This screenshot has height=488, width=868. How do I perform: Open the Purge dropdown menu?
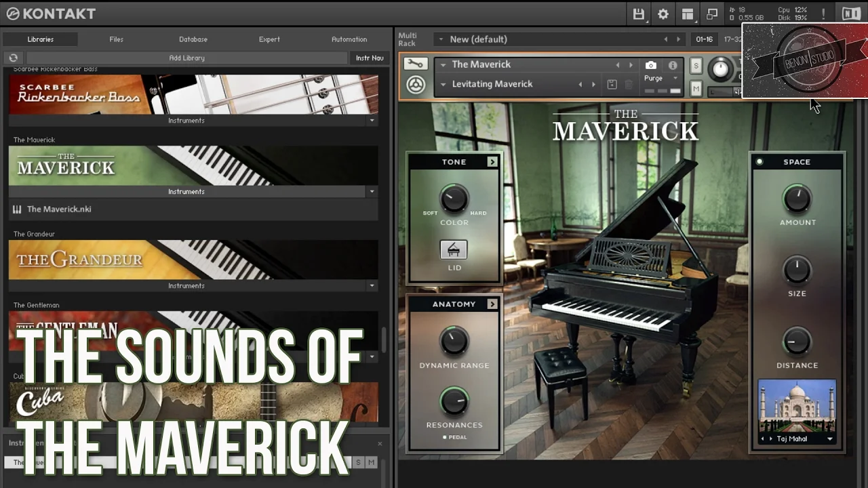point(661,79)
